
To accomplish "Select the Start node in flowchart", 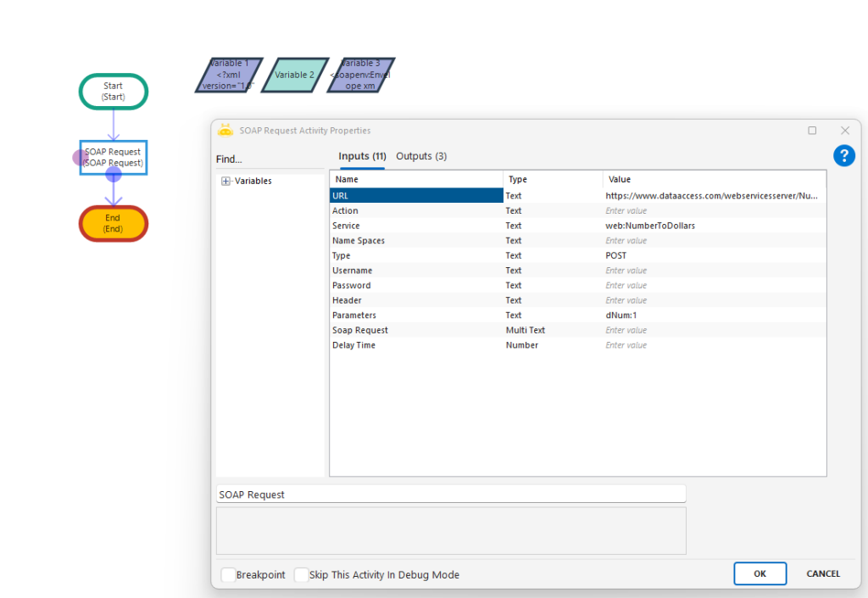I will 114,92.
